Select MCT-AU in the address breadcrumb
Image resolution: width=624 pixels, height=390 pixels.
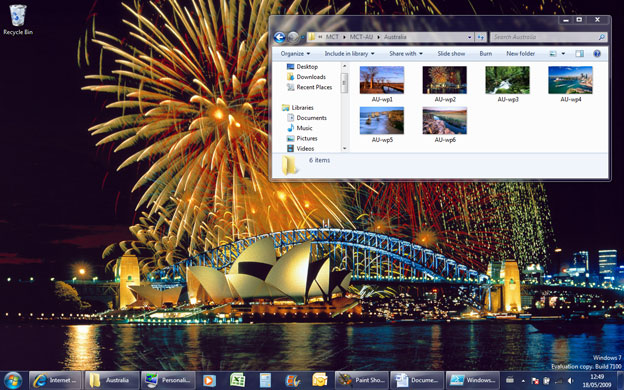(361, 37)
